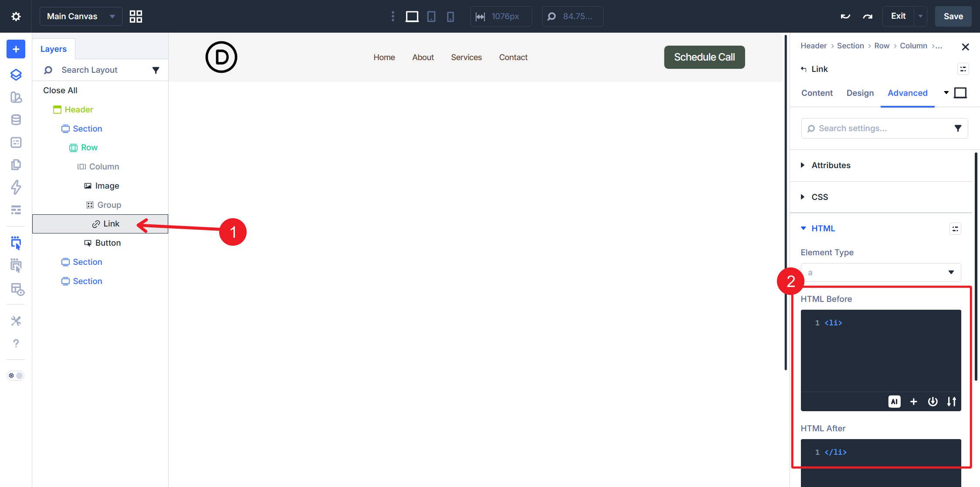Switch to tablet preview mode
Image resolution: width=980 pixels, height=487 pixels.
click(431, 16)
